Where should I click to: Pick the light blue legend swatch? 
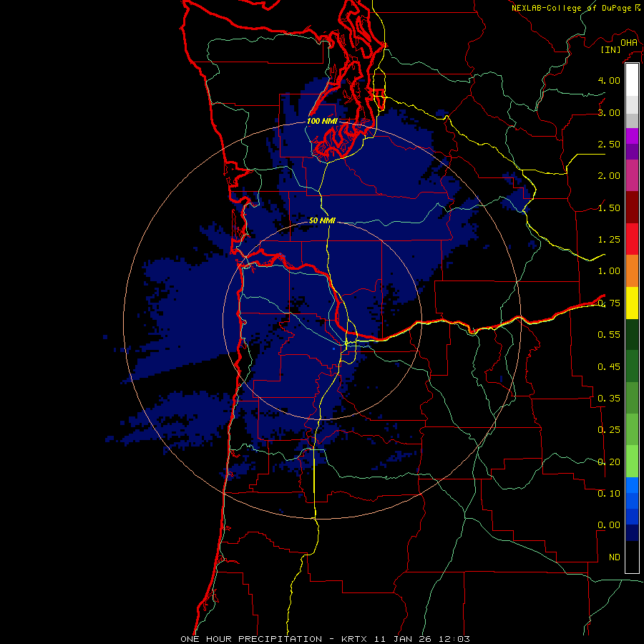click(x=632, y=485)
